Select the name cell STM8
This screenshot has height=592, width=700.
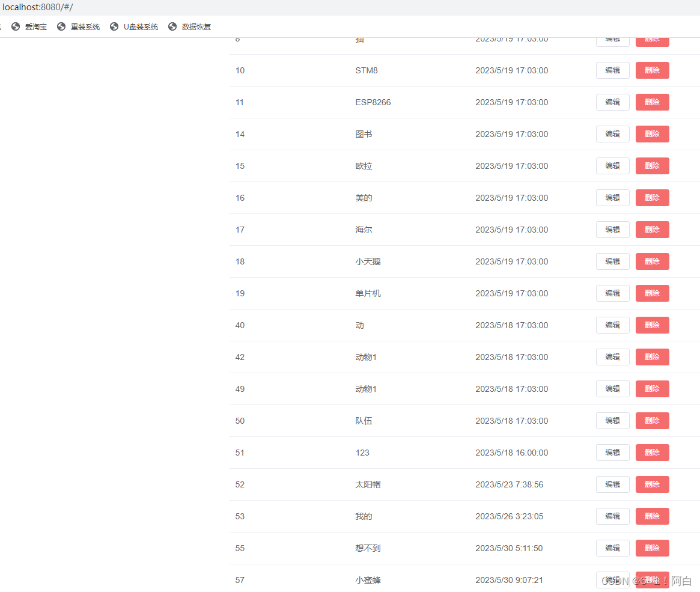click(x=367, y=70)
